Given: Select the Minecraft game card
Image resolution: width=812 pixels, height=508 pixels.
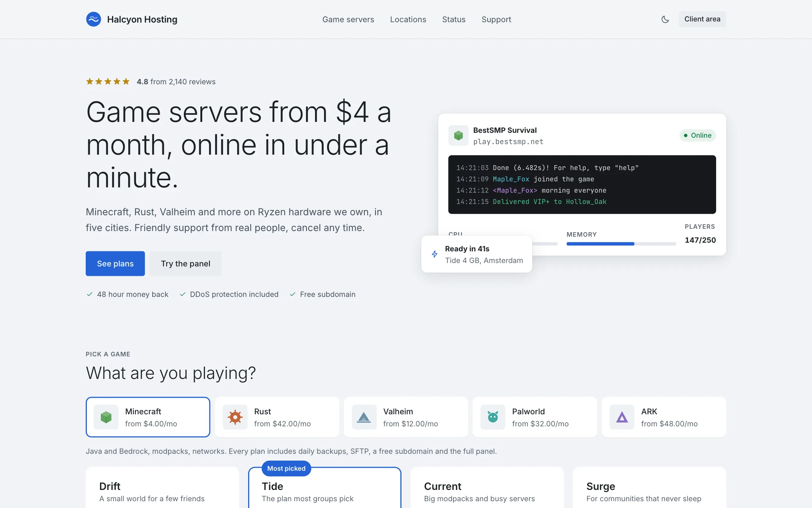Looking at the screenshot, I should tap(148, 417).
